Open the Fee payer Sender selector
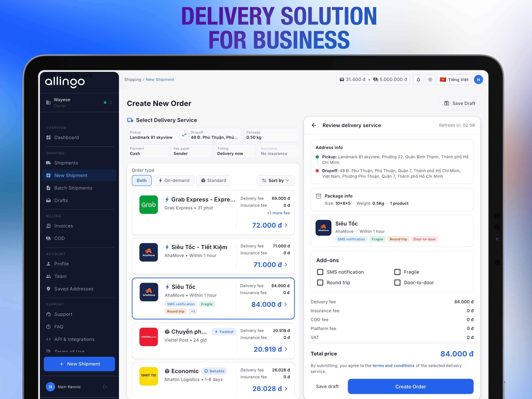 [191, 151]
